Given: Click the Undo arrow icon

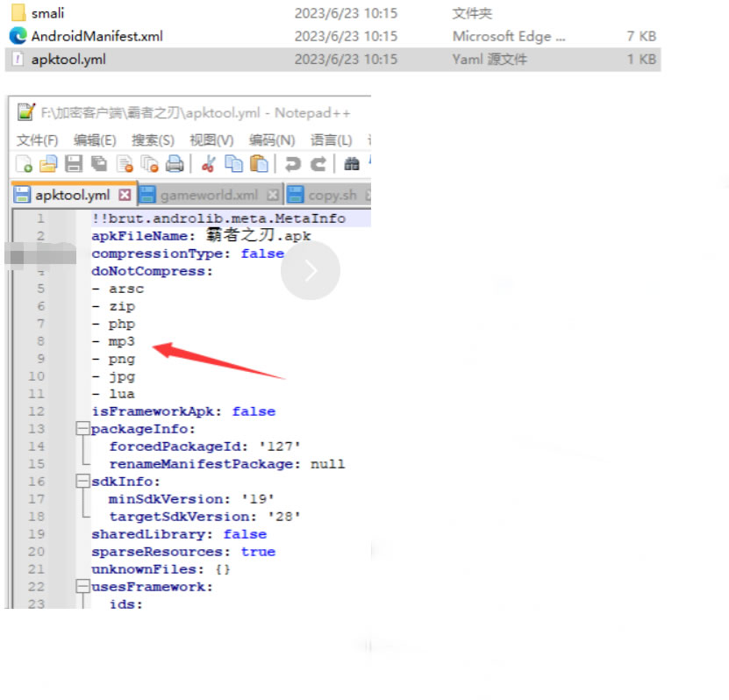Looking at the screenshot, I should 293,163.
